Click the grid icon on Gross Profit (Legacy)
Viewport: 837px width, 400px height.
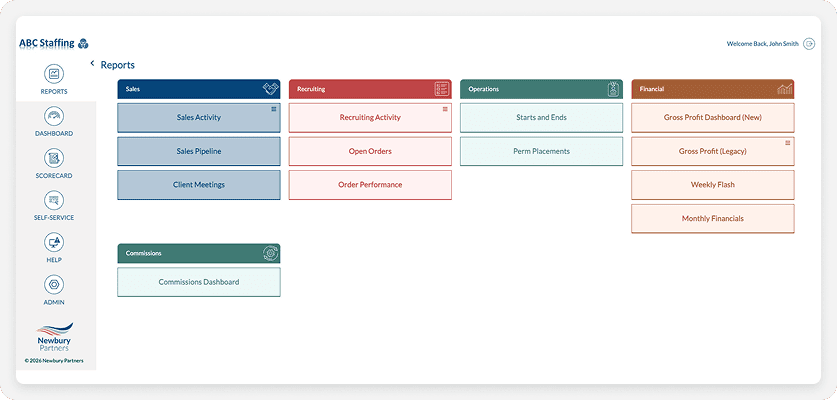(x=787, y=143)
